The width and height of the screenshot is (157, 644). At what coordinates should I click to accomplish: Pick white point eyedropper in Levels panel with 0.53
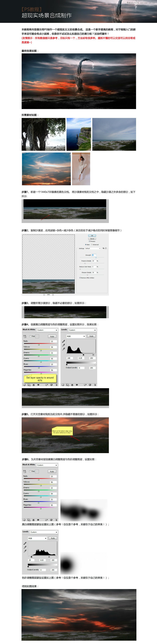point(25,551)
